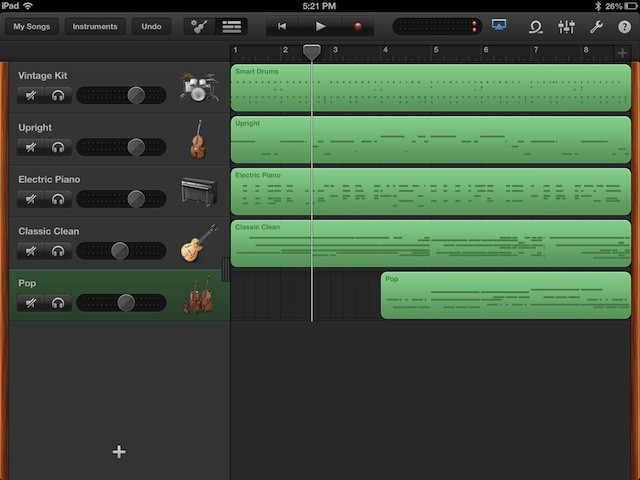Mute the Pop strings track
640x480 pixels.
click(x=31, y=303)
